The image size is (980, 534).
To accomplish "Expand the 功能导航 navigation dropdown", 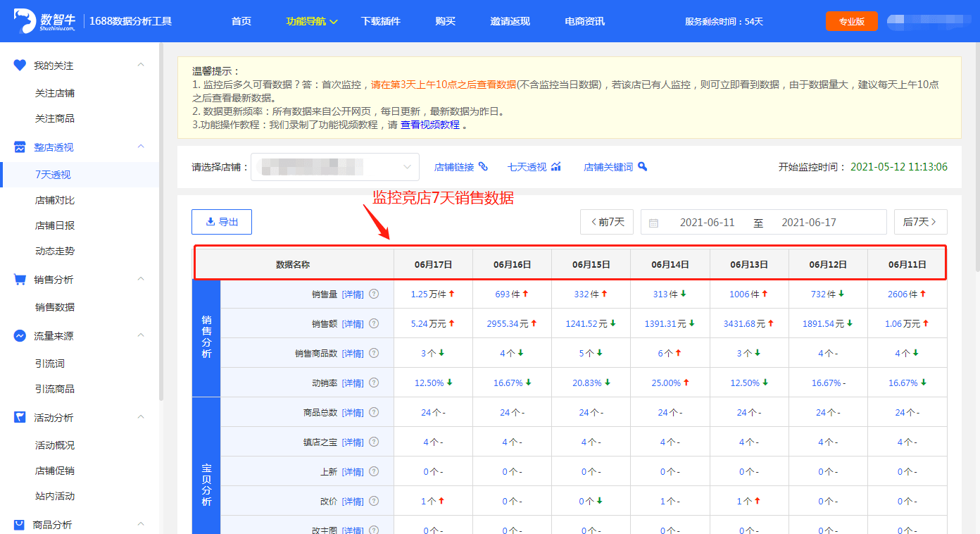I will [x=312, y=21].
